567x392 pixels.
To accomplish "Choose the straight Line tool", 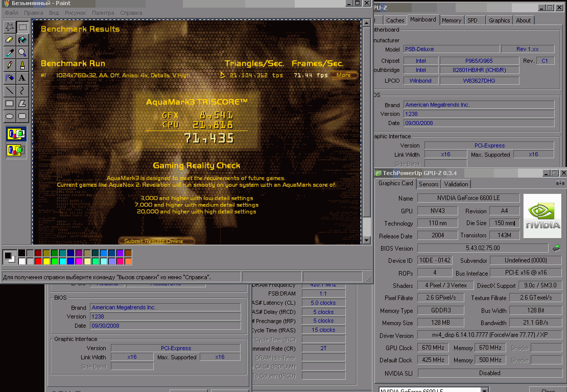I will pos(10,91).
